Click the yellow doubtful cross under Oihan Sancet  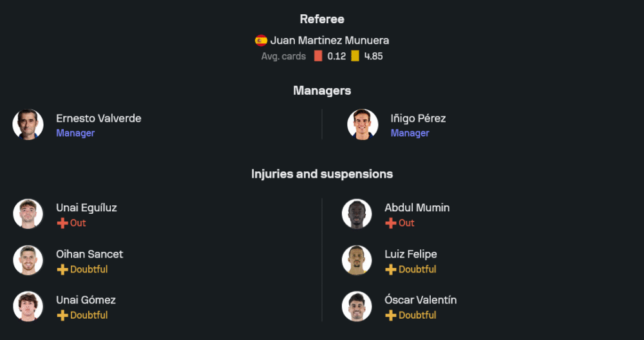point(62,270)
